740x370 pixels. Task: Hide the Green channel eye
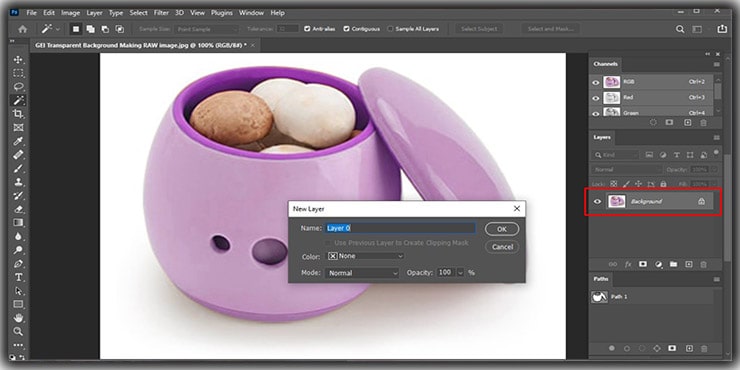click(x=596, y=113)
